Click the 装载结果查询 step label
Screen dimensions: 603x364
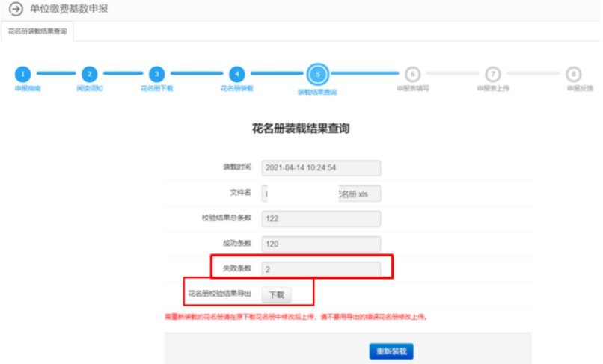pyautogui.click(x=318, y=92)
